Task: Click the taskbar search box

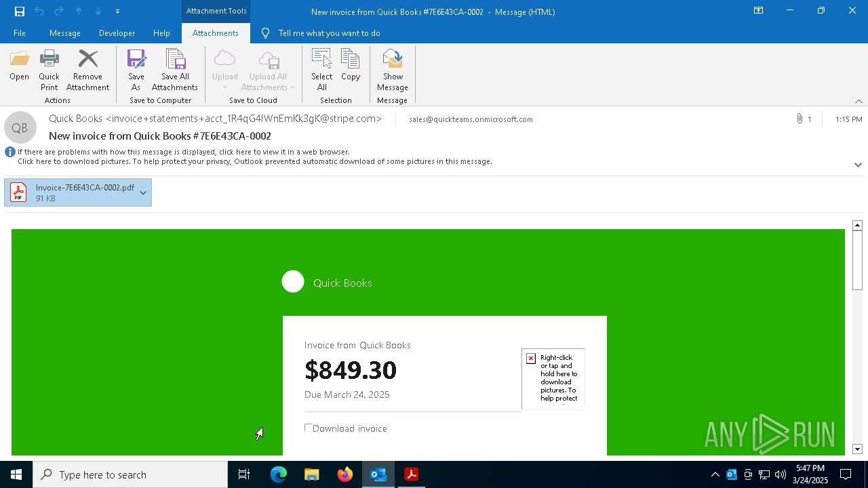Action: tap(130, 474)
